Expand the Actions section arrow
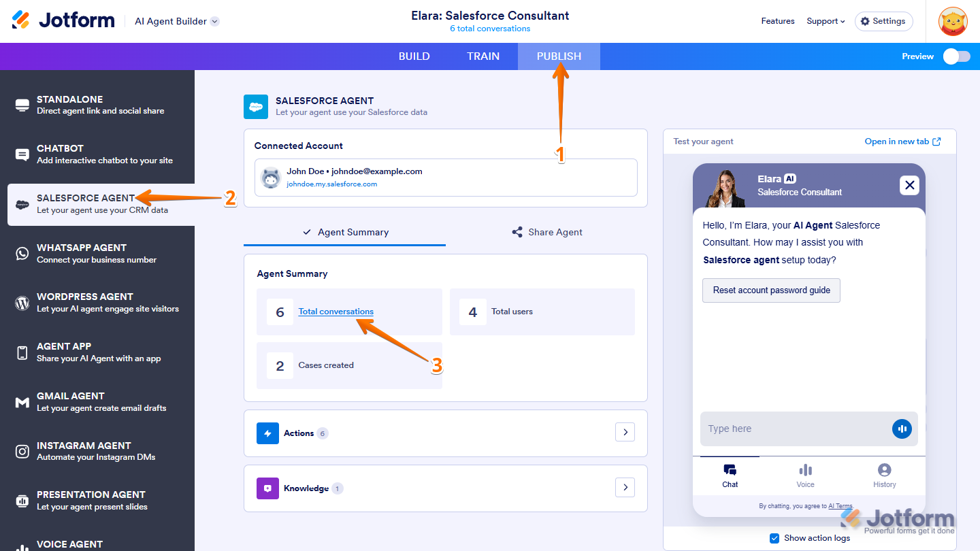 [x=625, y=433]
